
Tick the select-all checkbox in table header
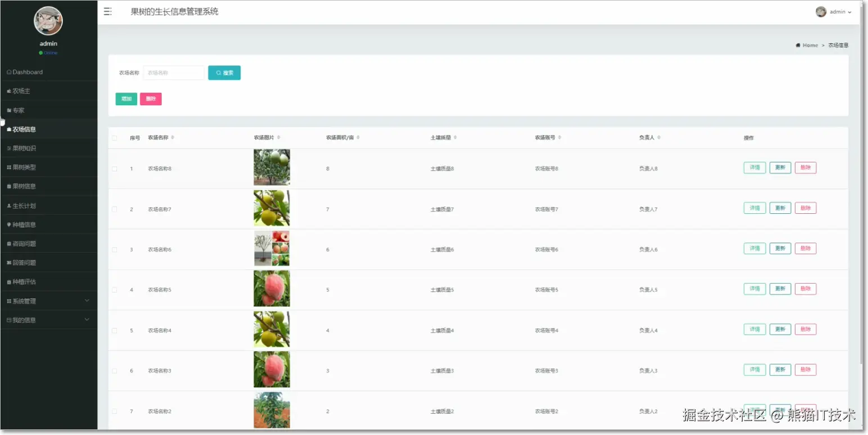coord(115,138)
